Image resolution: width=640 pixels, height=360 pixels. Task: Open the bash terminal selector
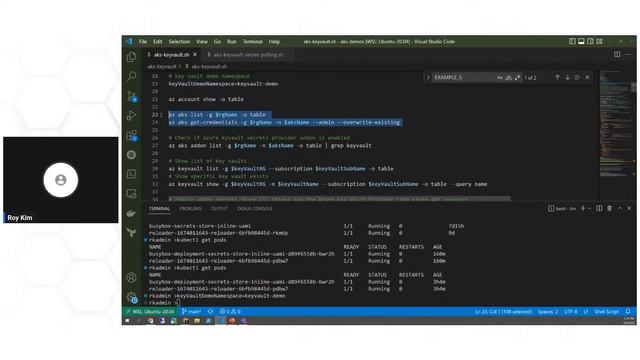(x=562, y=209)
